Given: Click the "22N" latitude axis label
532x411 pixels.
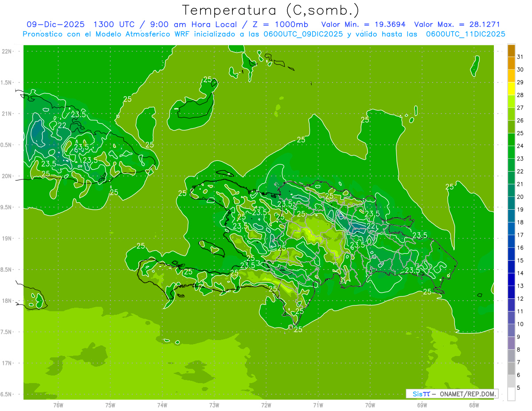Looking at the screenshot, I should pos(7,51).
